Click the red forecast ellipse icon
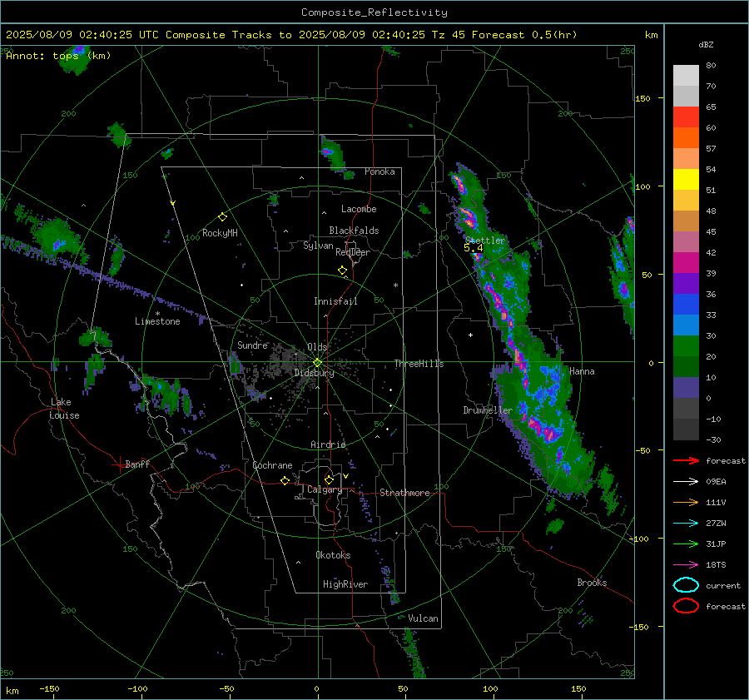Viewport: 749px width, 700px height. (x=686, y=606)
